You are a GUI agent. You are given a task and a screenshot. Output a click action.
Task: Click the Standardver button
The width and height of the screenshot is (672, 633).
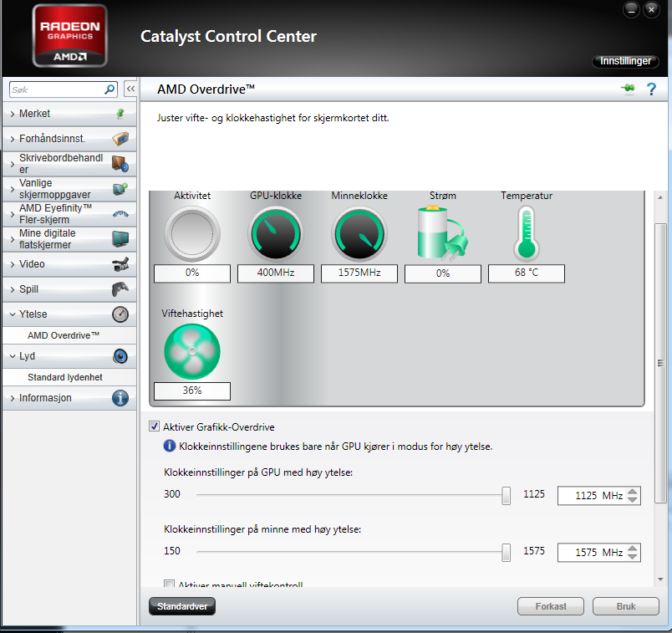182,606
